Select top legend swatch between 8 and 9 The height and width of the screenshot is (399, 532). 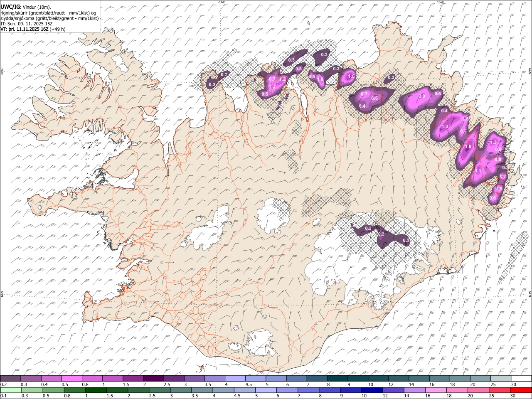coord(337,379)
